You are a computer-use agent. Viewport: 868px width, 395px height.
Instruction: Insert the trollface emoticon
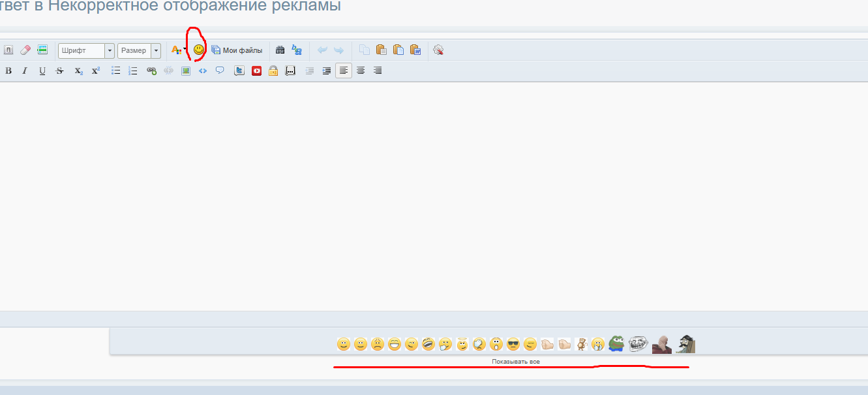[638, 343]
